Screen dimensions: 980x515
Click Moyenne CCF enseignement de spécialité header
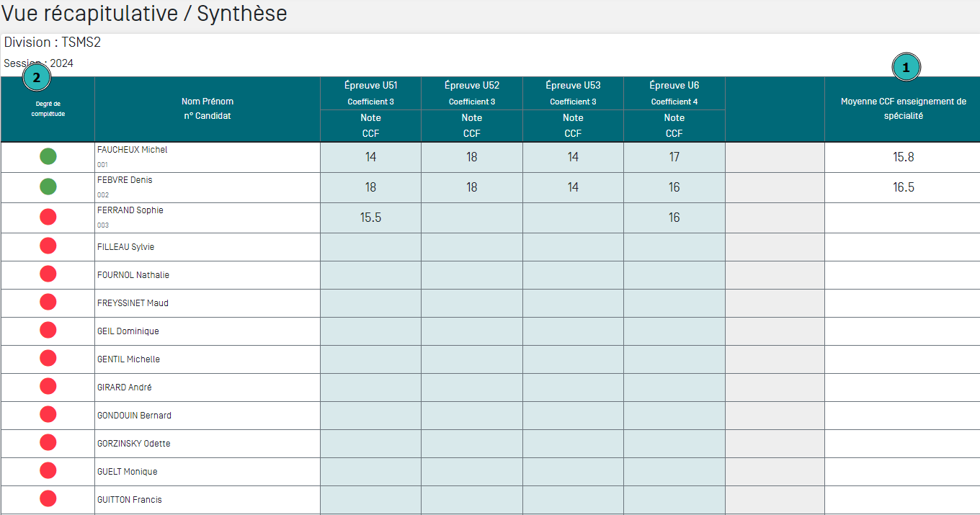(903, 109)
